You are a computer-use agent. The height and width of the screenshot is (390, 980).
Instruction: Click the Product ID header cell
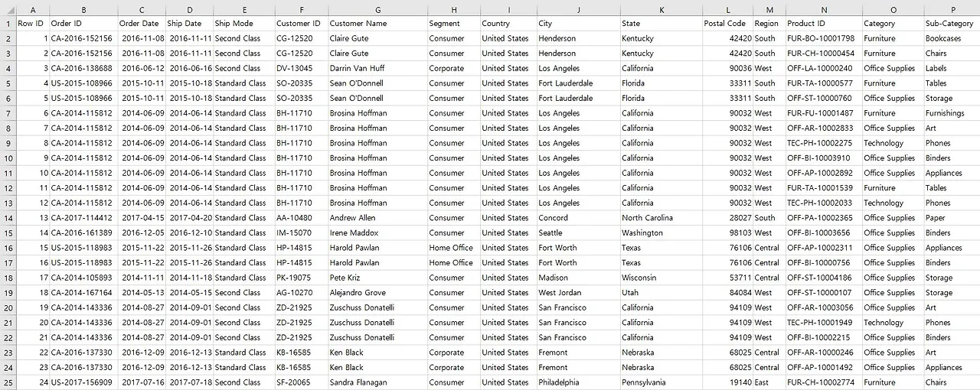coord(823,23)
